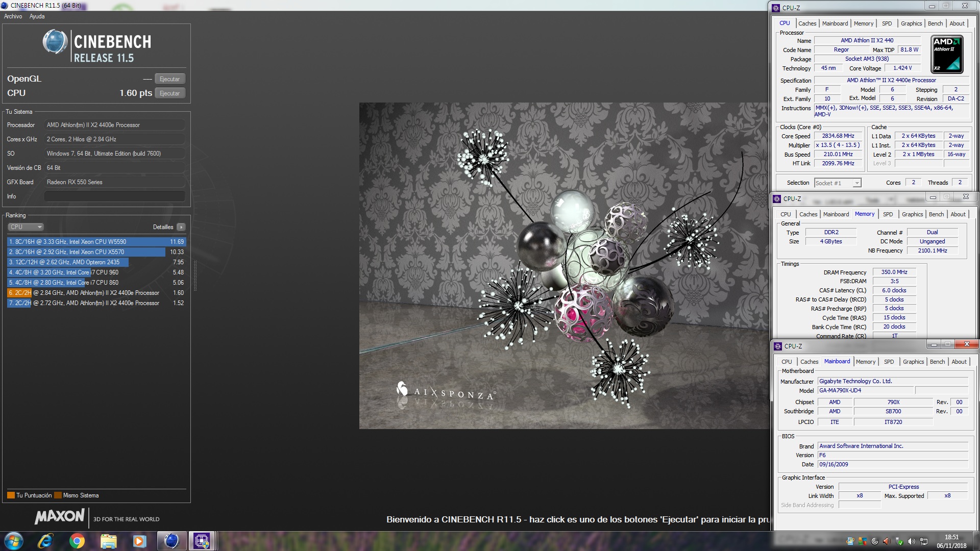Open Bench tab in bottom CPU-Z window
The image size is (980, 551).
click(x=937, y=362)
